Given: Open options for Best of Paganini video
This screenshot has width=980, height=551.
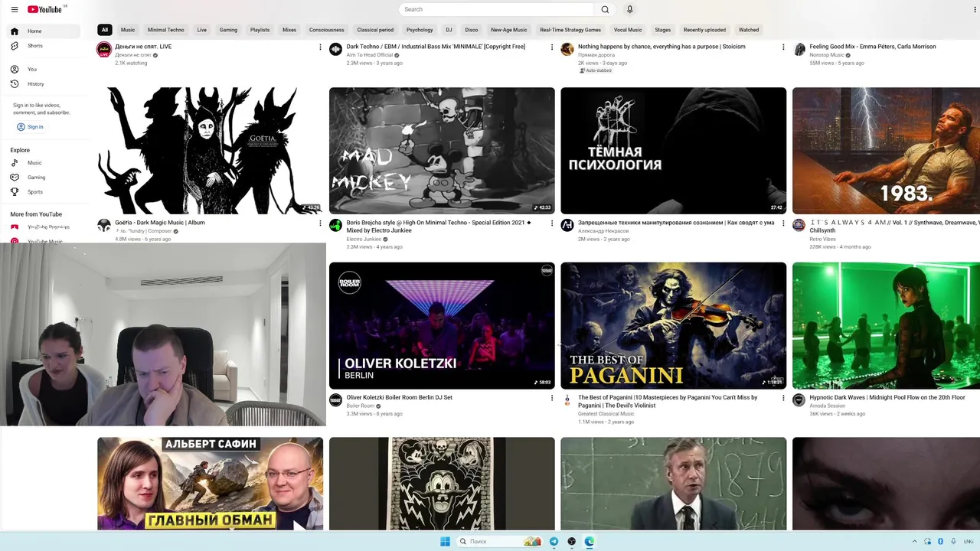Looking at the screenshot, I should [x=783, y=398].
